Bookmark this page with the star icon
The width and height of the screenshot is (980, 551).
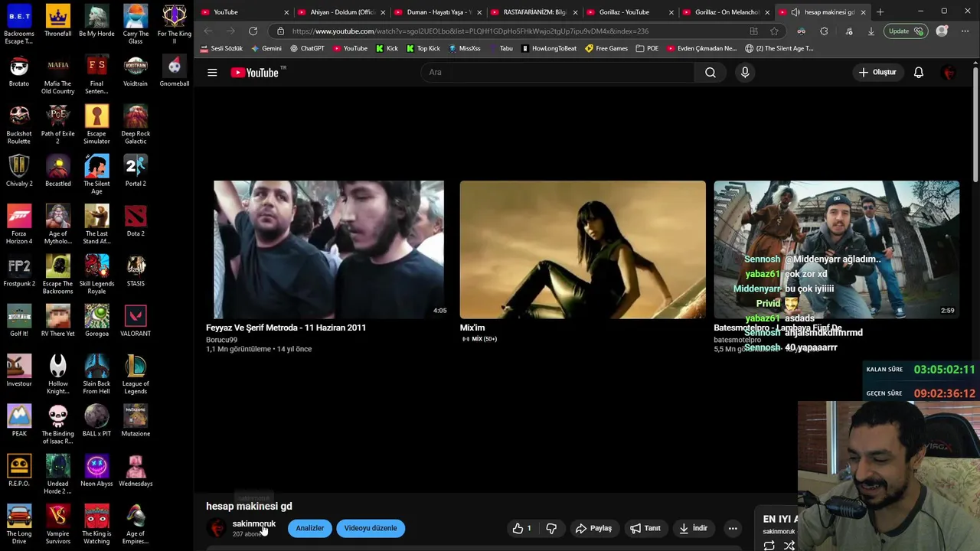pos(774,31)
